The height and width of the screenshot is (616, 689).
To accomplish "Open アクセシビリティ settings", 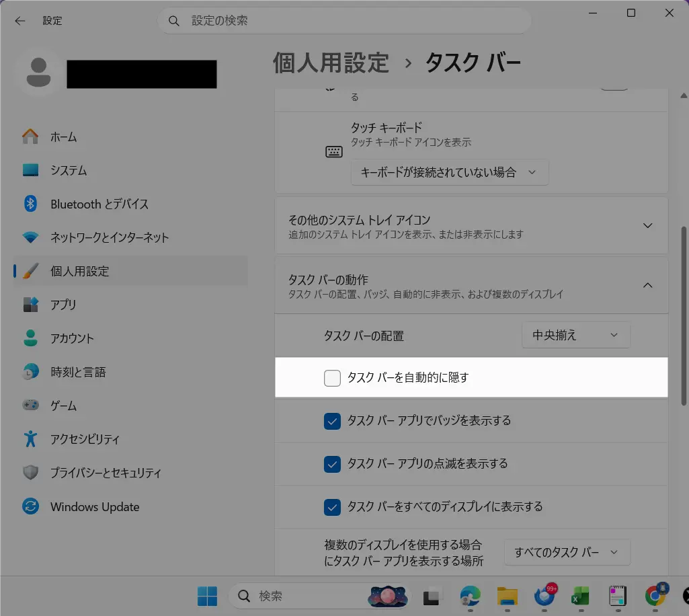I will tap(85, 439).
